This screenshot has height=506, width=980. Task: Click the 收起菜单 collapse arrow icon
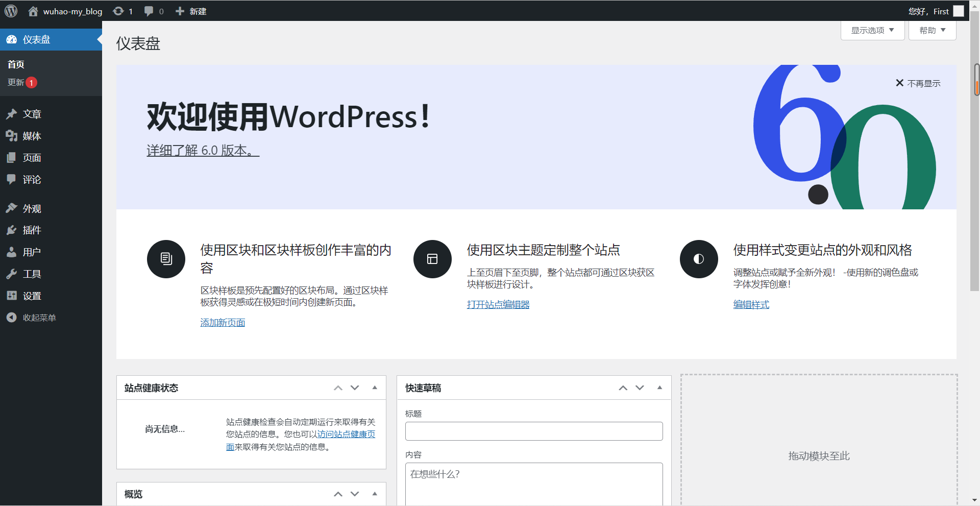click(x=12, y=318)
